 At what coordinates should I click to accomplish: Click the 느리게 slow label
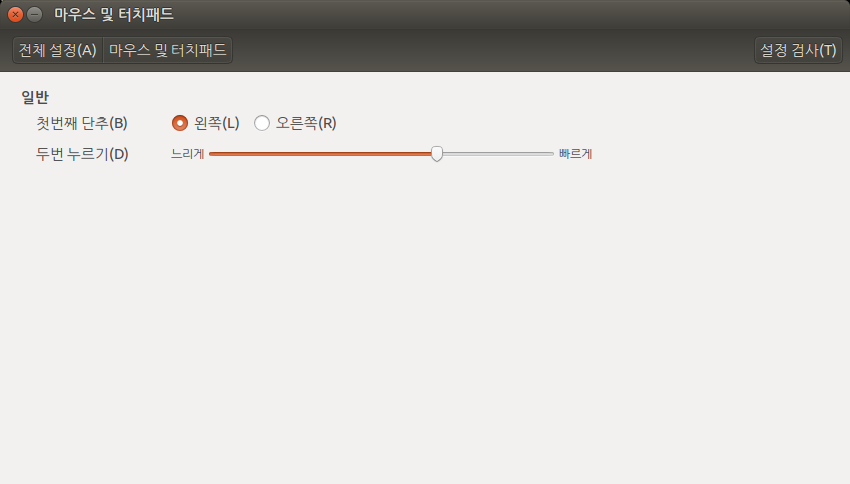pos(188,154)
